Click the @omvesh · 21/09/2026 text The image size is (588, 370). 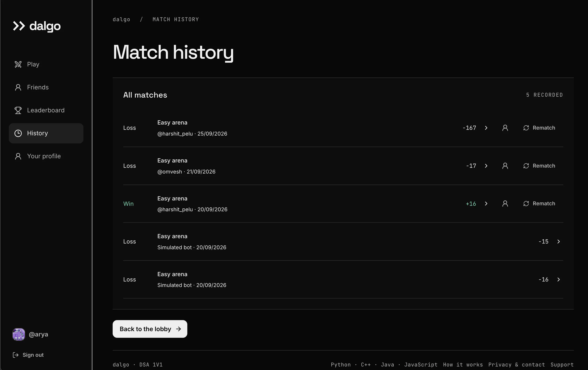pos(186,172)
